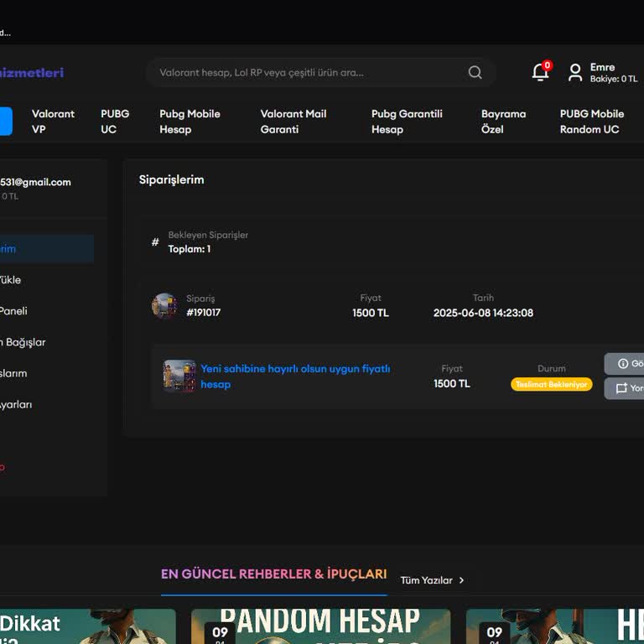Image resolution: width=644 pixels, height=644 pixels.
Task: Open the Paneli sidebar item
Action: 13,311
